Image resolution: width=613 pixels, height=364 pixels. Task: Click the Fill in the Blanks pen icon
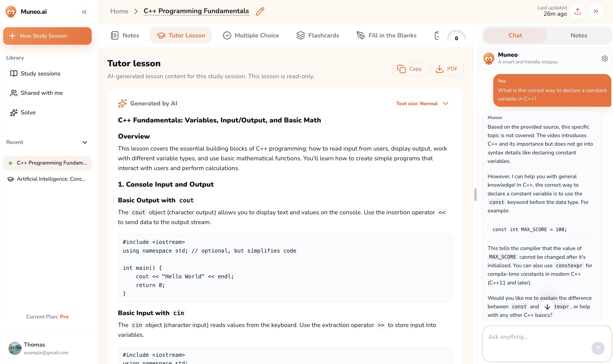coord(361,36)
